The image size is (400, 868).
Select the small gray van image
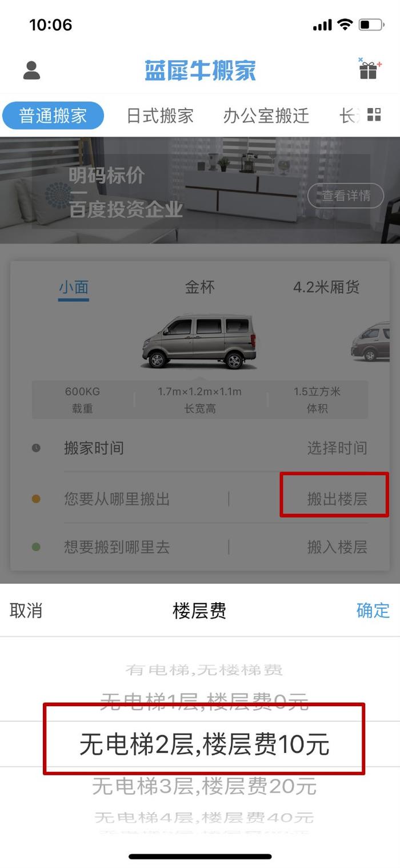199,342
